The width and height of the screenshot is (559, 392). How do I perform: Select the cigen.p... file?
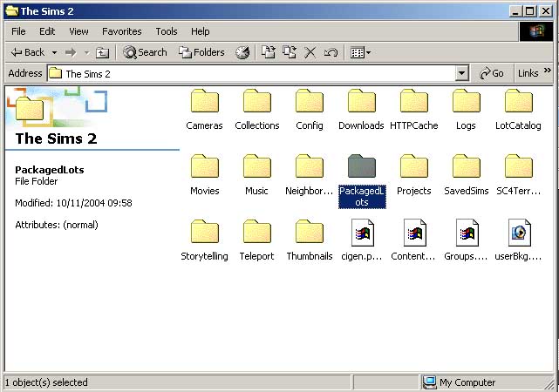[362, 240]
